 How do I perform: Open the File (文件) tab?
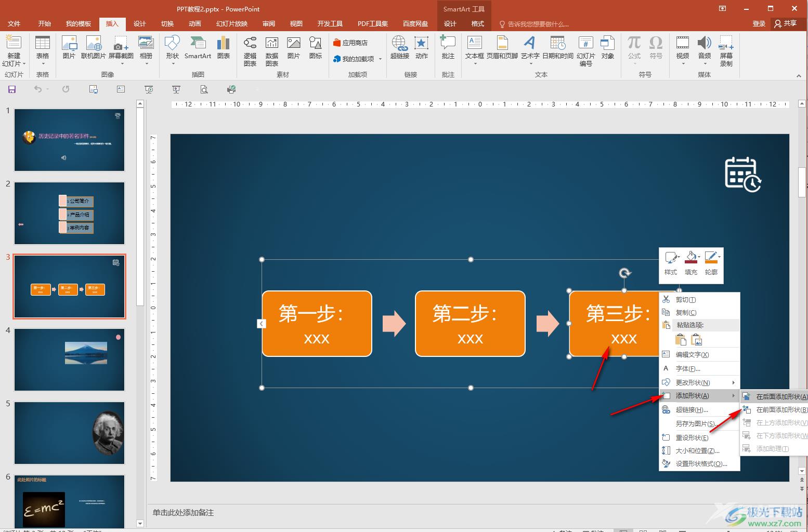point(14,23)
